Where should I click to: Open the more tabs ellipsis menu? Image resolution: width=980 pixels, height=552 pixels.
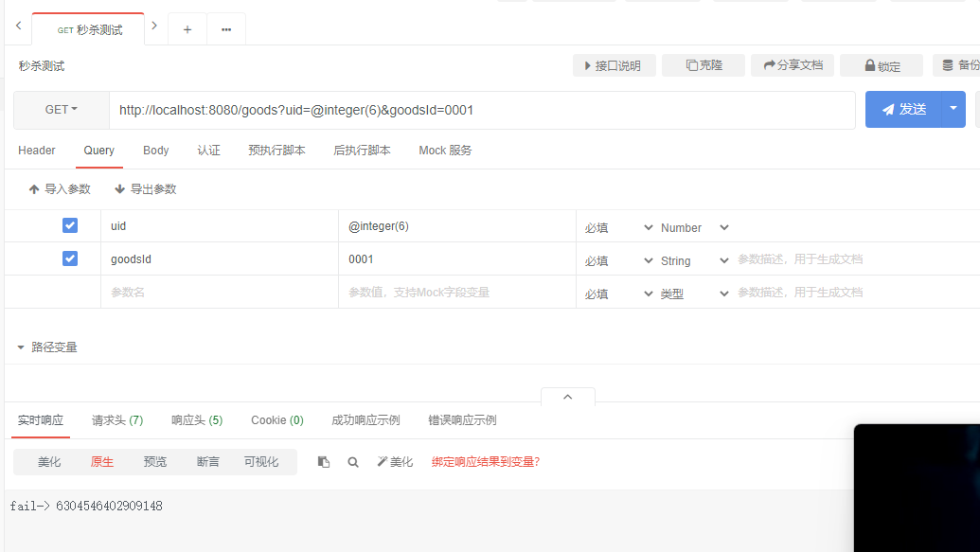tap(226, 29)
